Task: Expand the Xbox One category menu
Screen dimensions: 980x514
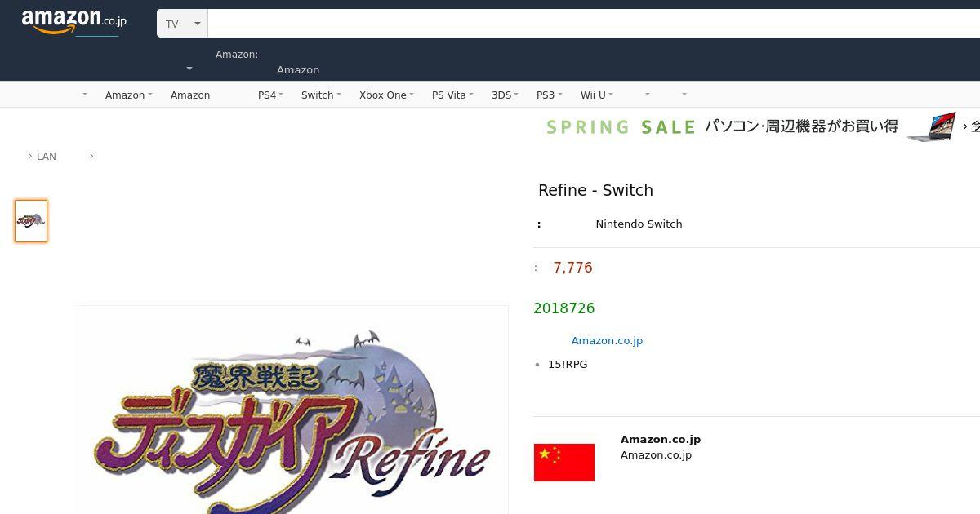Action: tap(386, 95)
